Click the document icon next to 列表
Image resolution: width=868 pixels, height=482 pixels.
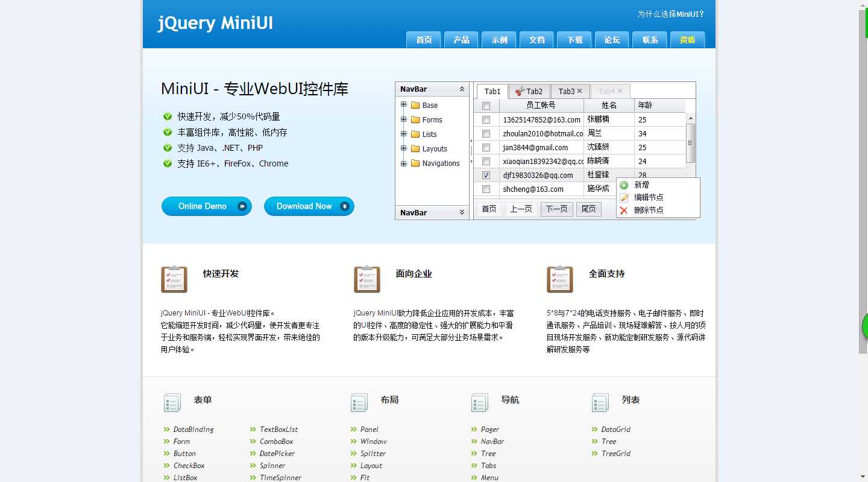point(600,402)
